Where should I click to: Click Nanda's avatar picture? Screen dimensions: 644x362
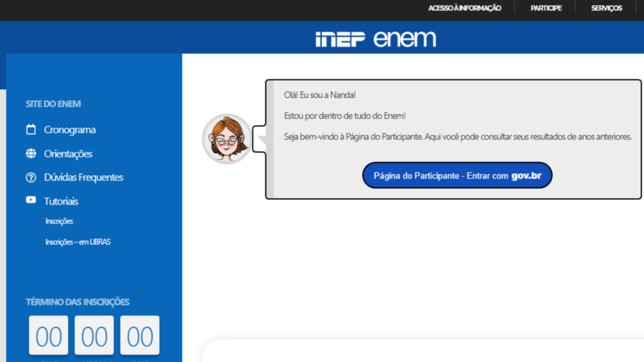pyautogui.click(x=226, y=139)
